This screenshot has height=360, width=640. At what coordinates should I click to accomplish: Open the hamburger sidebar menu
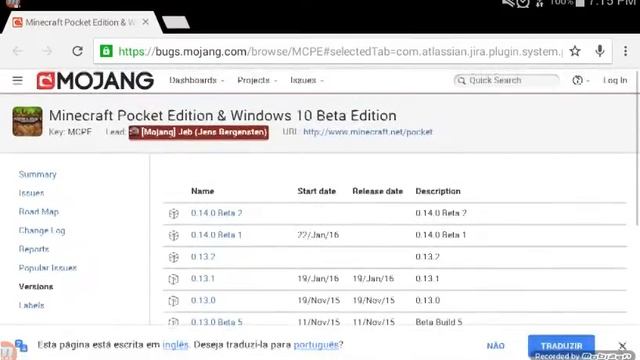click(18, 80)
